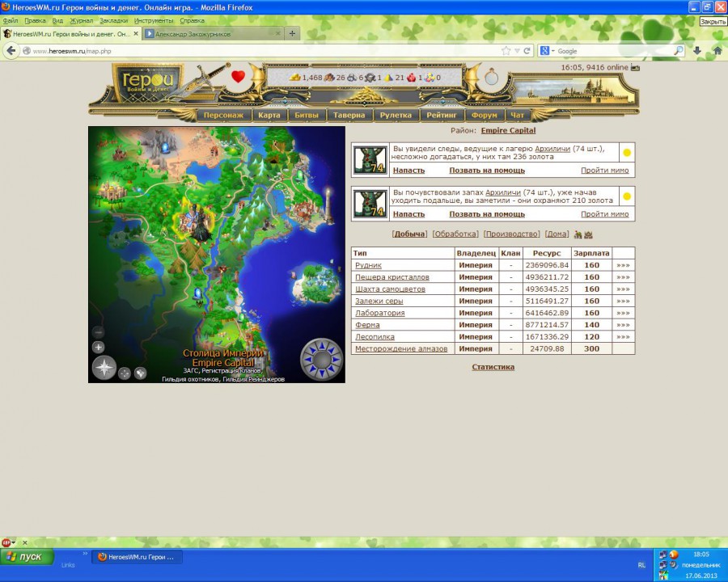
Task: Attack first Архиличи group with Напасть
Action: click(408, 171)
